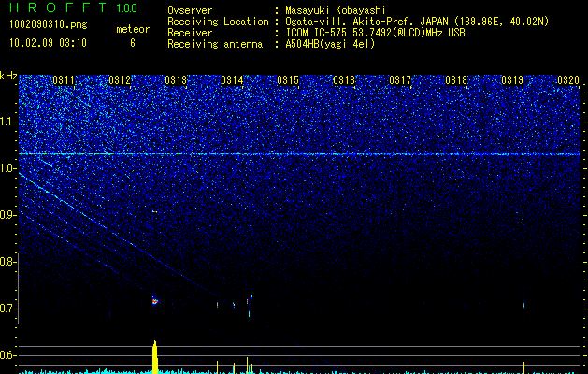Viewport: 588px width, 374px height.
Task: Select the ICOM IC-575 53.7492 MHz USB text
Action: point(375,33)
